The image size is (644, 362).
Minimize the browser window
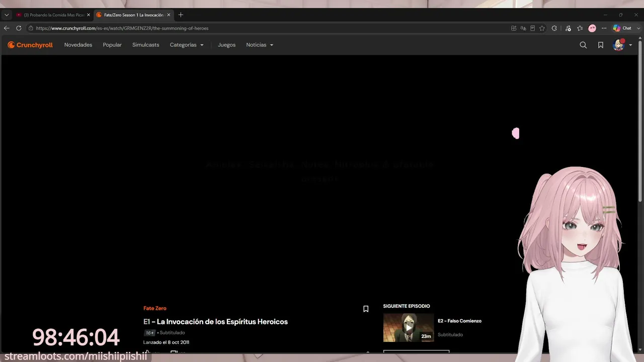pos(605,15)
